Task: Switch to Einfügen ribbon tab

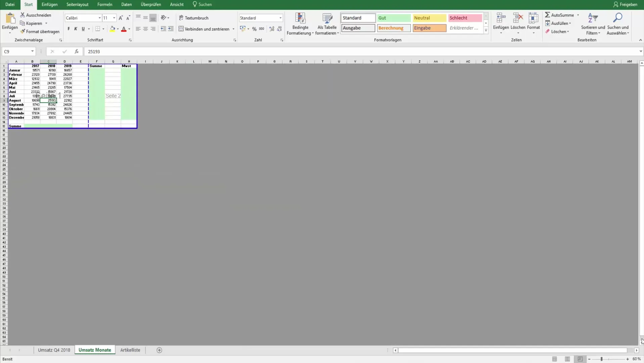Action: [x=49, y=4]
